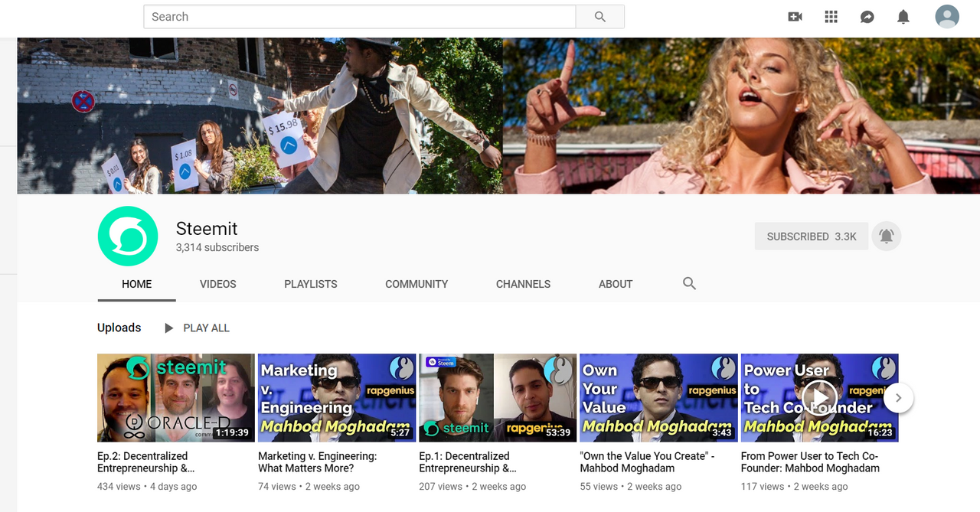Click the channel banner image

tap(498, 116)
